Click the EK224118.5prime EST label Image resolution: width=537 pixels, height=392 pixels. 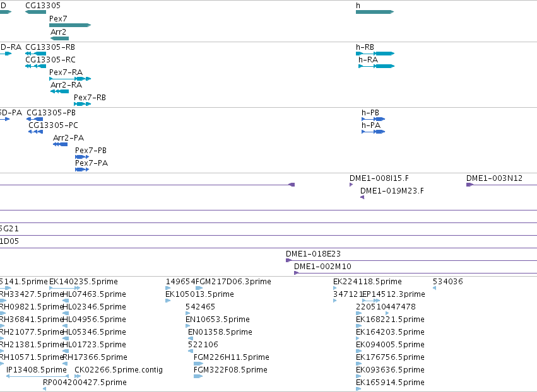[x=367, y=282]
